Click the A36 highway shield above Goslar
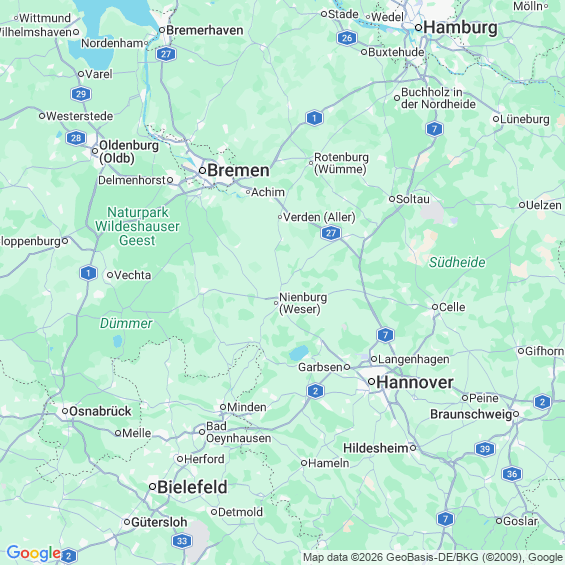The height and width of the screenshot is (565, 565). tap(512, 474)
